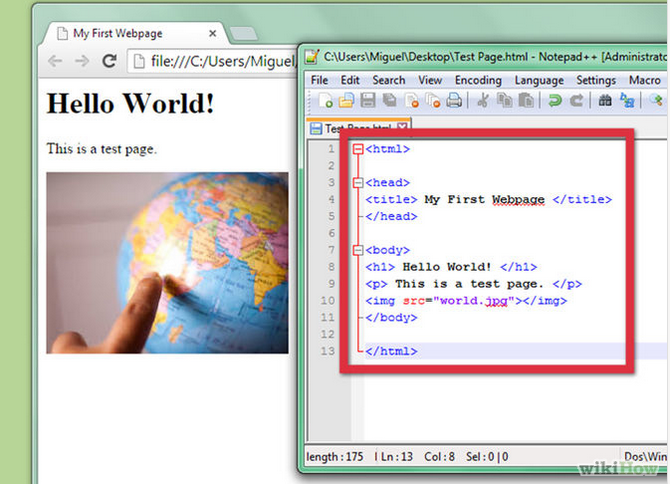Open the File menu in Notepad++
Screen dimensions: 670x484
pos(319,80)
